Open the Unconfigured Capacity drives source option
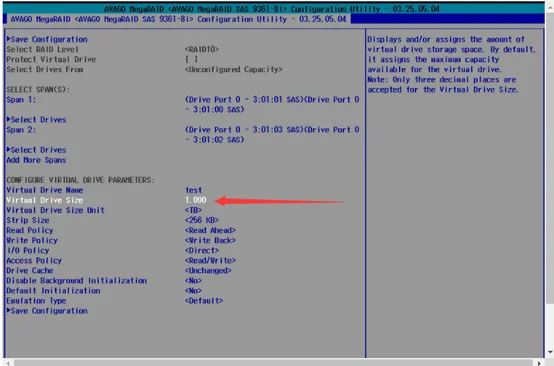Screen dimensions: 554x366 click(x=234, y=70)
